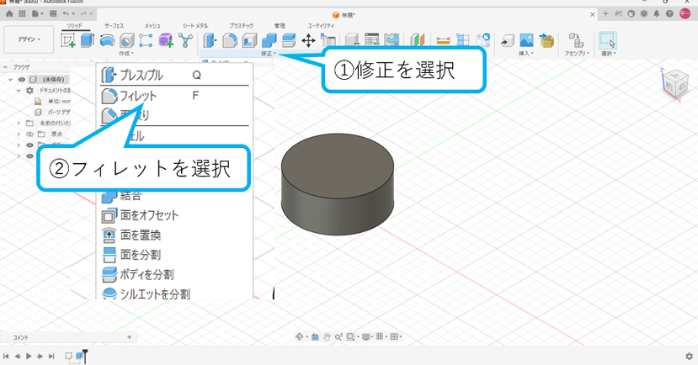Switch to the ユーティリティ tab
This screenshot has width=698, height=365.
[x=321, y=26]
